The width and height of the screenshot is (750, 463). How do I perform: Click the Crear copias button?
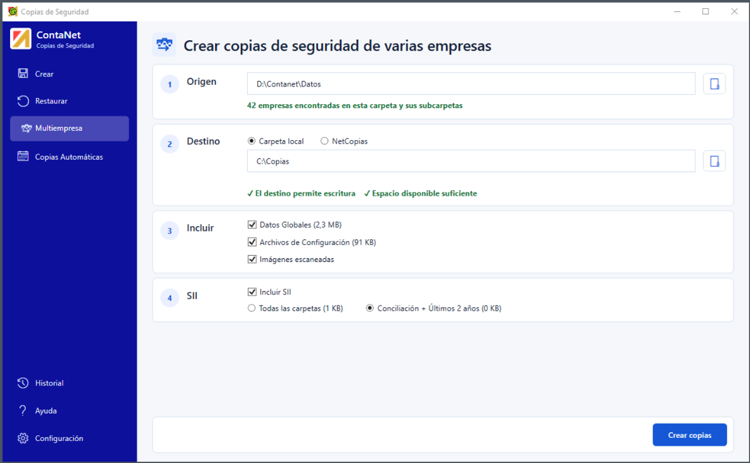689,435
